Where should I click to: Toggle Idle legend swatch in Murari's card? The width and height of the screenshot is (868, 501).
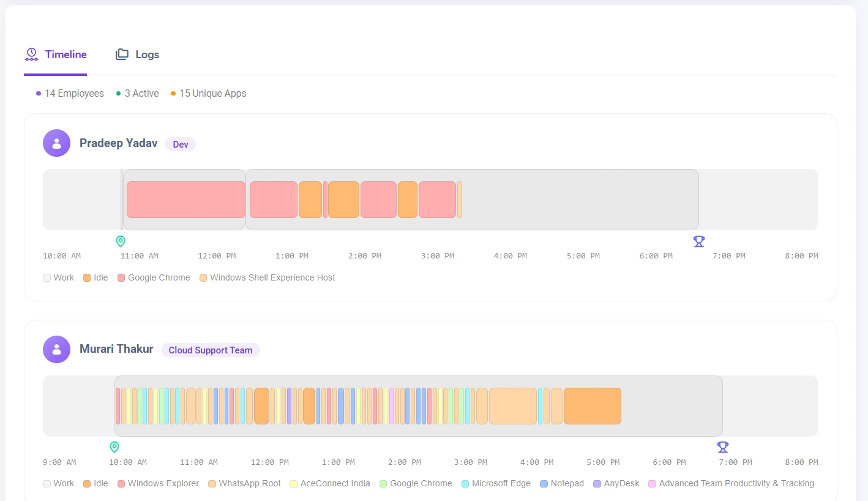(87, 484)
